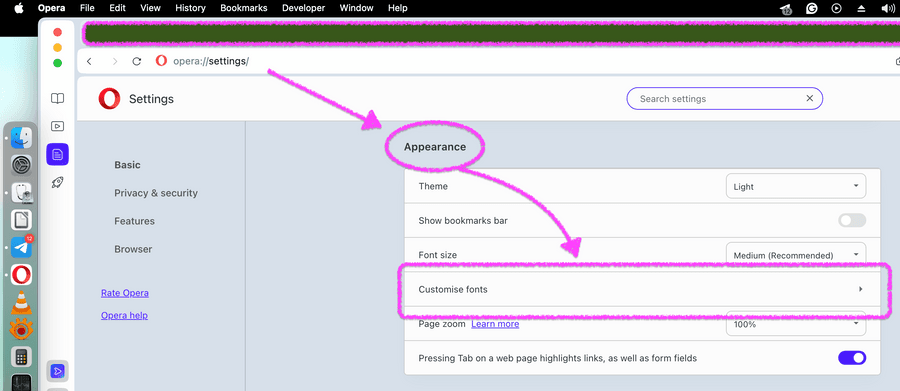Open the Player icon in Opera sidebar
900x391 pixels.
pyautogui.click(x=57, y=126)
